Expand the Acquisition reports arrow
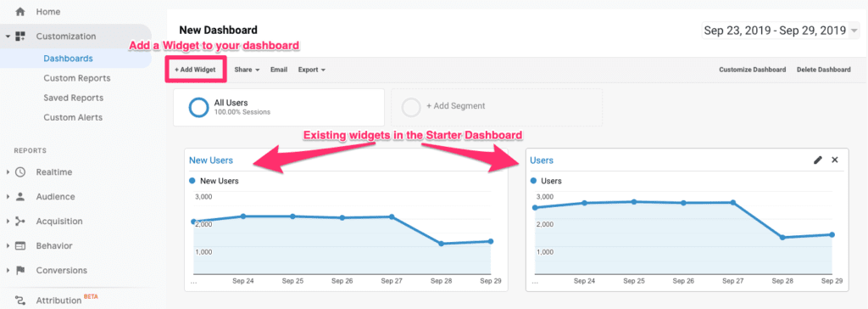The width and height of the screenshot is (868, 309). [8, 222]
